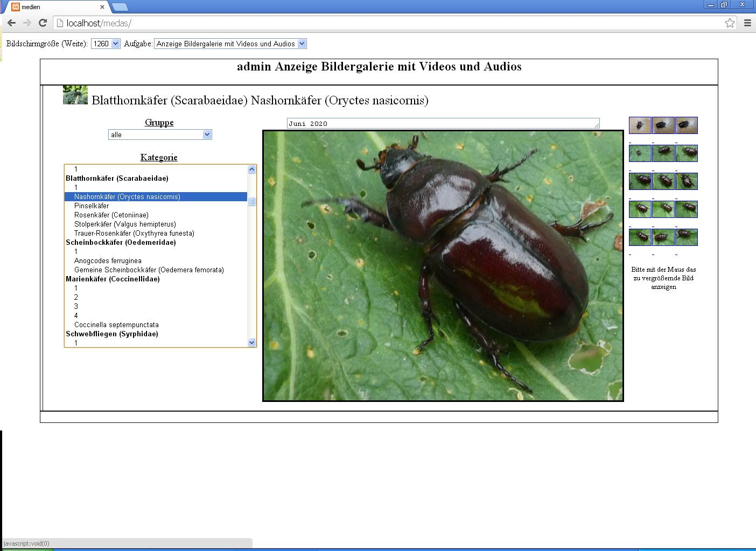
Task: Click the browser back arrow
Action: tap(11, 23)
